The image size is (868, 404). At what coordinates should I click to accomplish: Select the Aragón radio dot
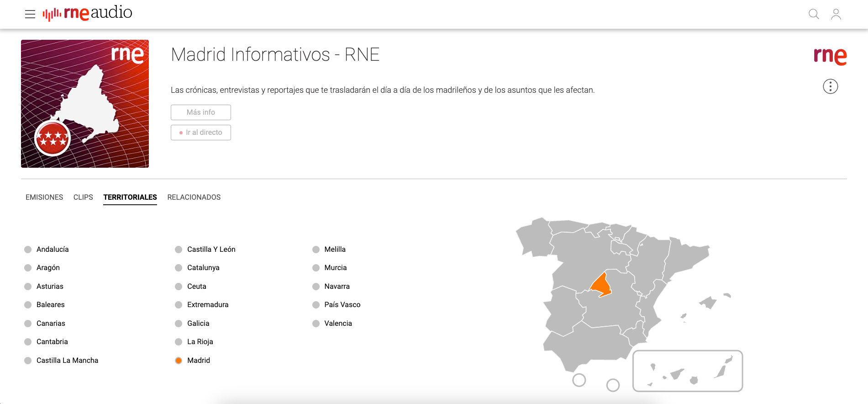tap(28, 268)
